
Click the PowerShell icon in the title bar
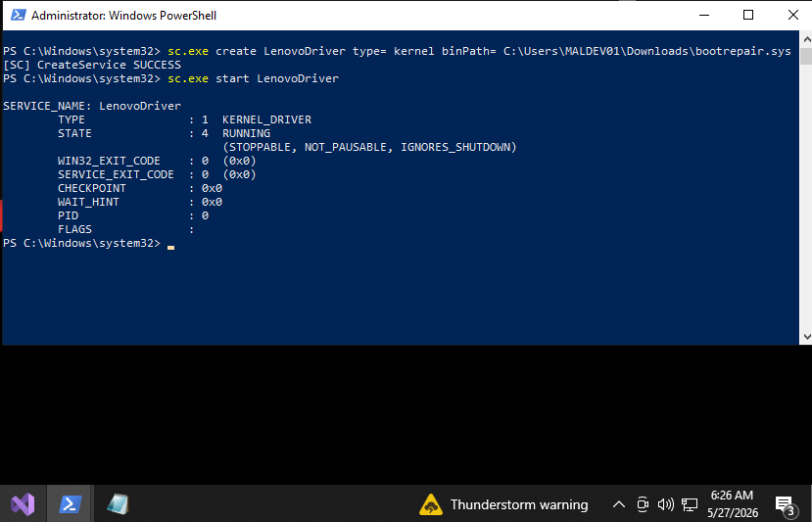(19, 15)
